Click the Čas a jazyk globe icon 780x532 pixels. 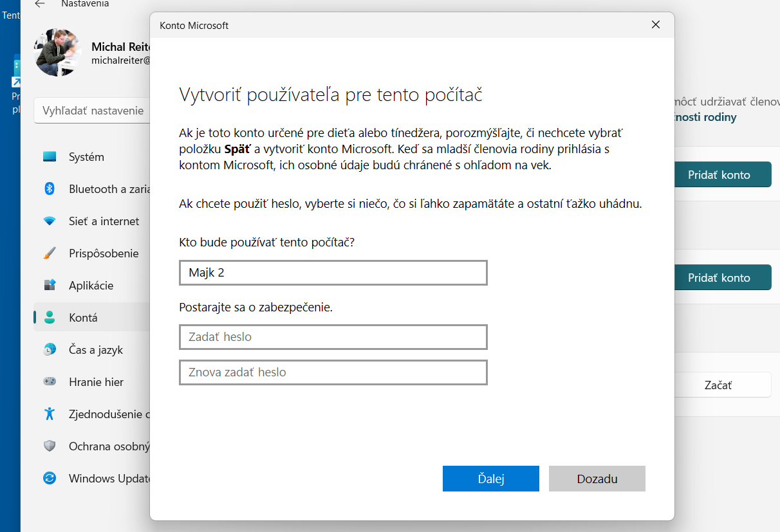click(50, 350)
